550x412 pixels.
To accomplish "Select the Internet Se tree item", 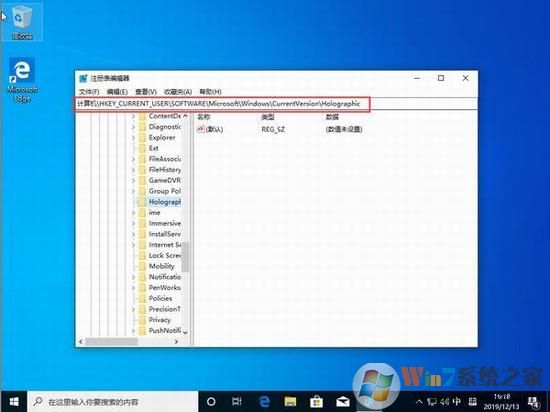I will tap(165, 245).
